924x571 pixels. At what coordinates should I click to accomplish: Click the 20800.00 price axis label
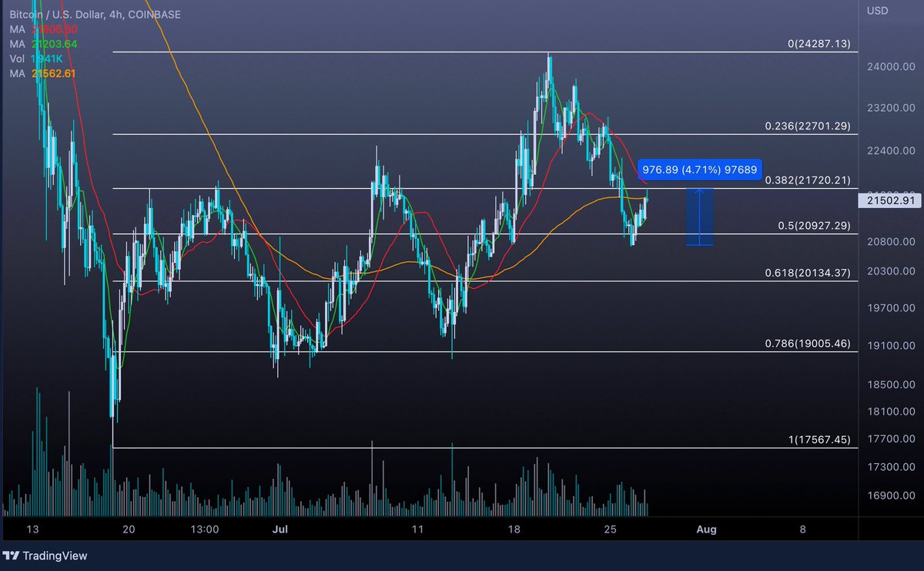[890, 242]
